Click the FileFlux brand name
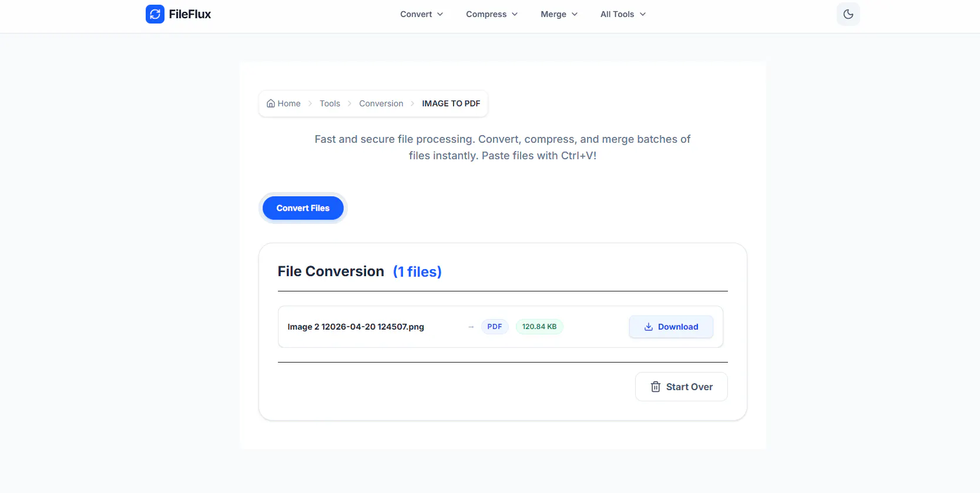 190,14
